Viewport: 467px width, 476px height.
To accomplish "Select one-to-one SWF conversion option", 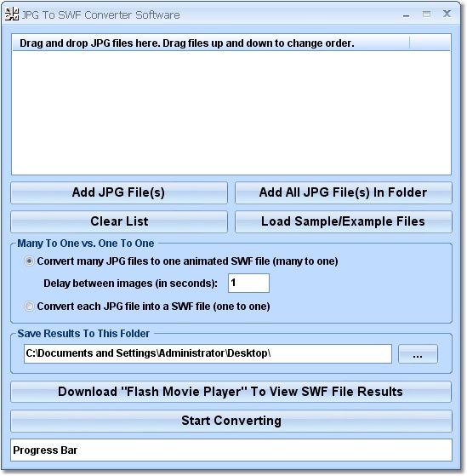I will 29,307.
